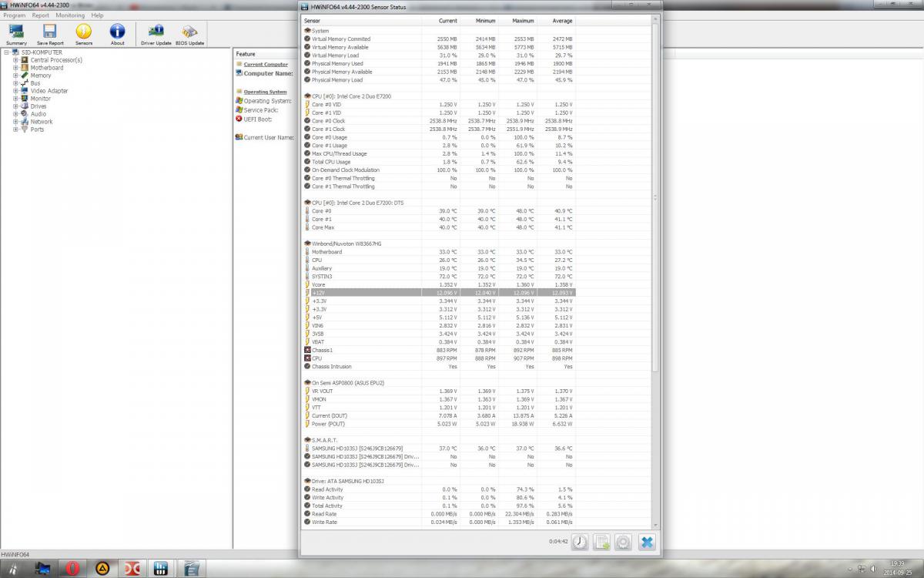
Task: Click the Central Processor(s) chip icon
Action: pos(25,60)
